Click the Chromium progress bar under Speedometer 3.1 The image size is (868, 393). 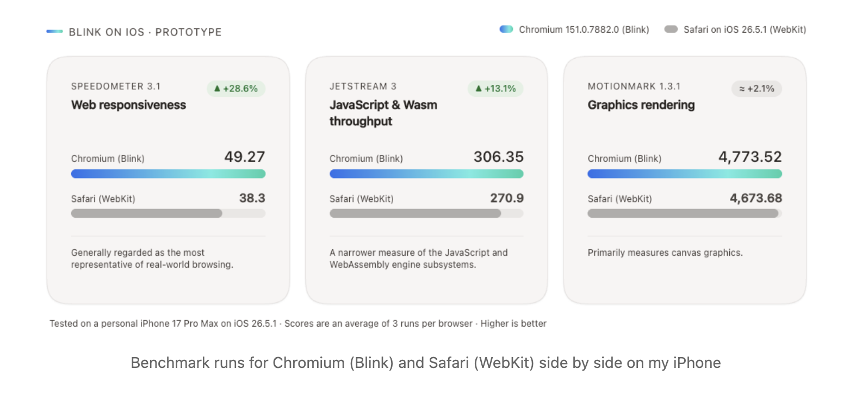[x=168, y=174]
